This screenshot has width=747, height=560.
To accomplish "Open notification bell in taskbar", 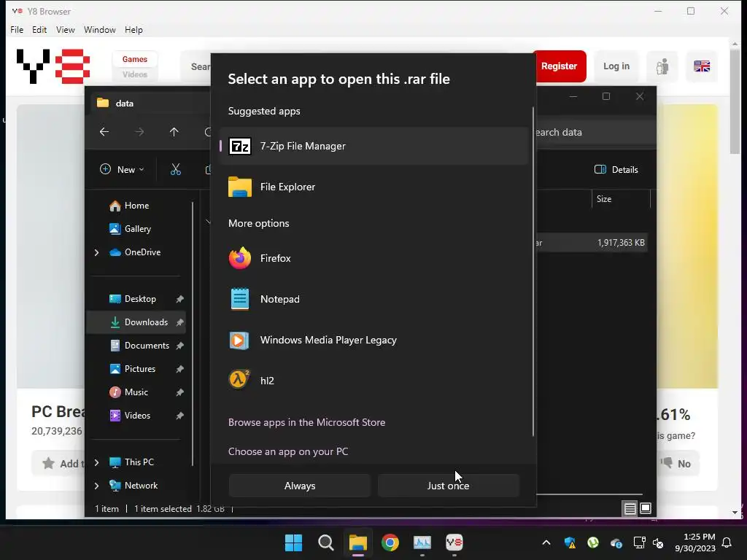I will click(727, 542).
